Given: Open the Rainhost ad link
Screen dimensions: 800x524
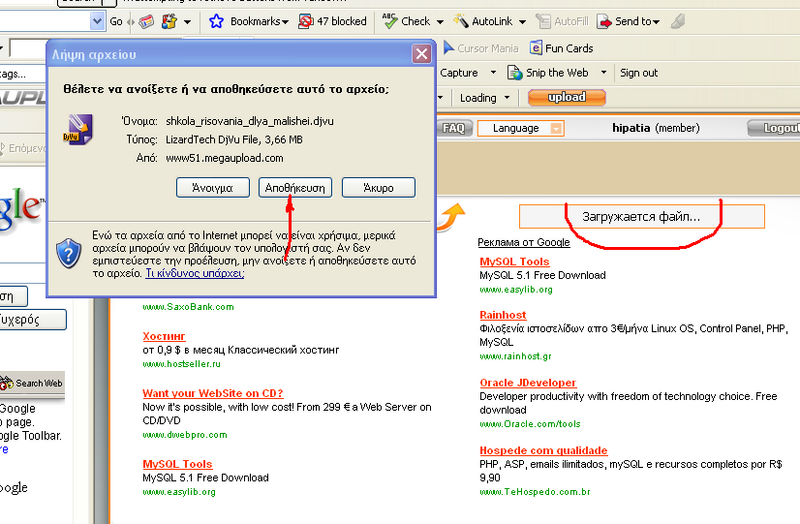Looking at the screenshot, I should (503, 315).
